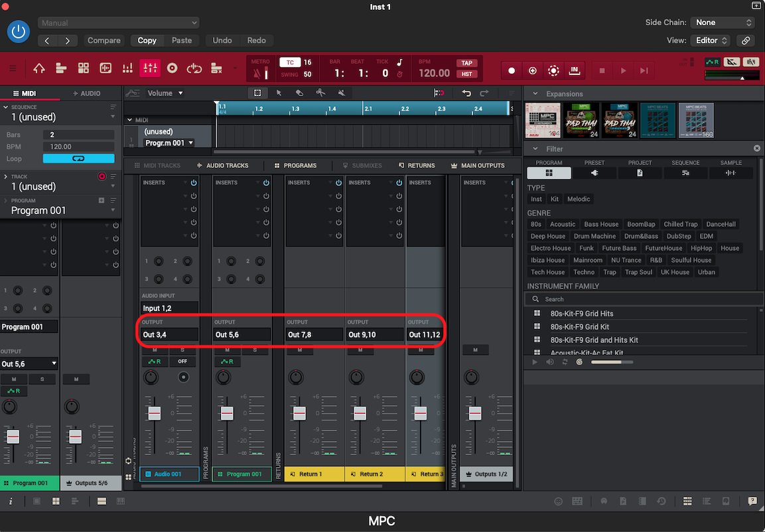The height and width of the screenshot is (532, 765).
Task: Toggle the plugin power button top left
Action: click(x=18, y=32)
